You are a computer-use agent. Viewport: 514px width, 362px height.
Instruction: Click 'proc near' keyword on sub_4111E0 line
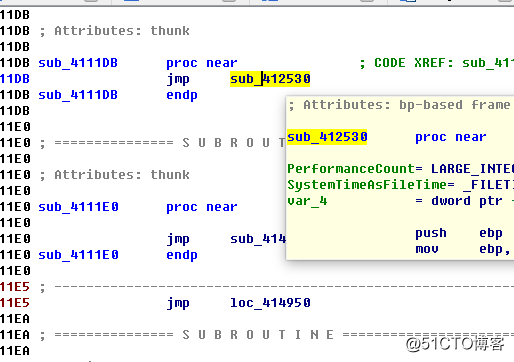(x=202, y=207)
